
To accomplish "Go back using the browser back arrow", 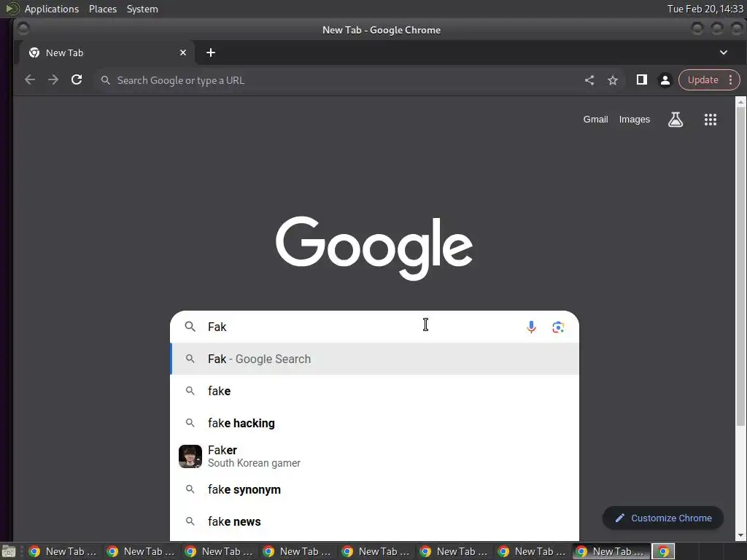I will [x=29, y=80].
